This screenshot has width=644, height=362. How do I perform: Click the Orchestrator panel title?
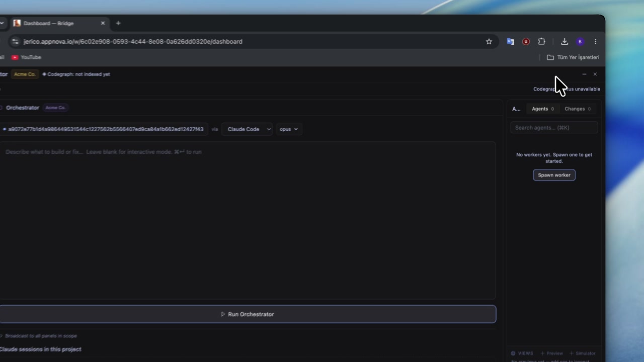point(22,108)
